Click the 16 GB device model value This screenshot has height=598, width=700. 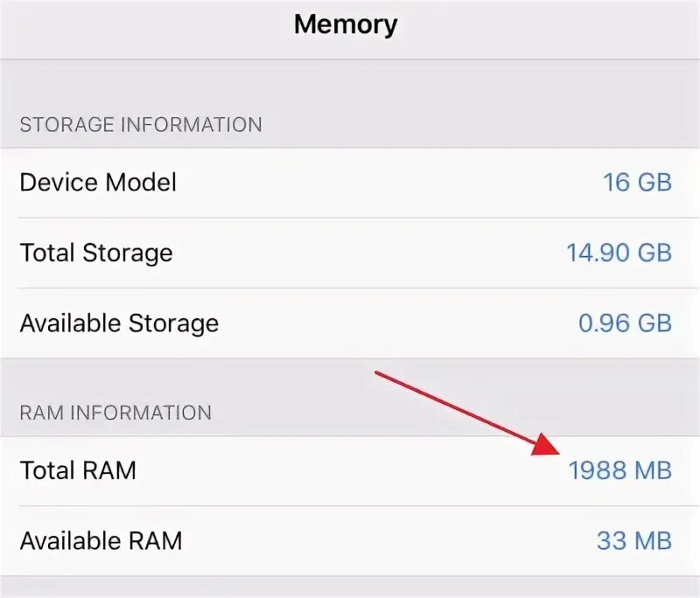coord(637,183)
